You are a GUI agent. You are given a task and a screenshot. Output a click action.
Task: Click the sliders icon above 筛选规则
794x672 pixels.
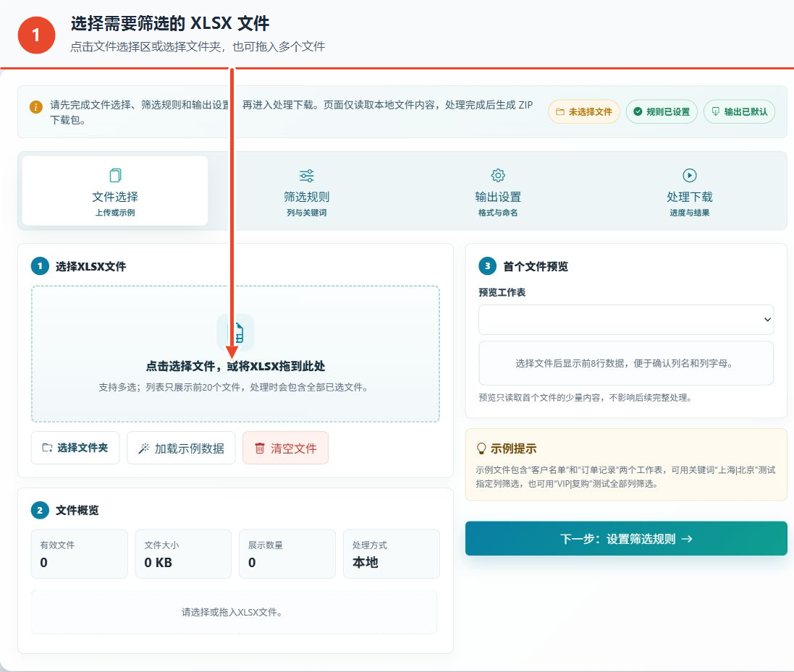click(x=307, y=176)
